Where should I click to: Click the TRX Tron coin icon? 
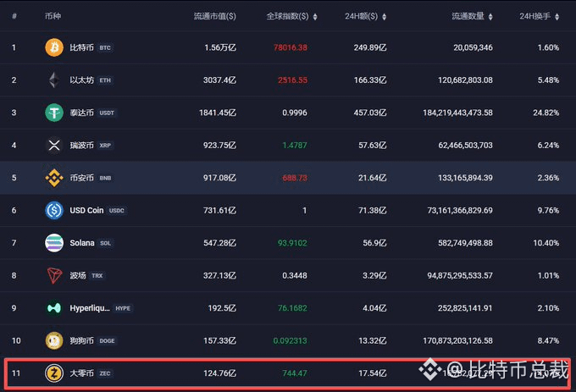(54, 276)
